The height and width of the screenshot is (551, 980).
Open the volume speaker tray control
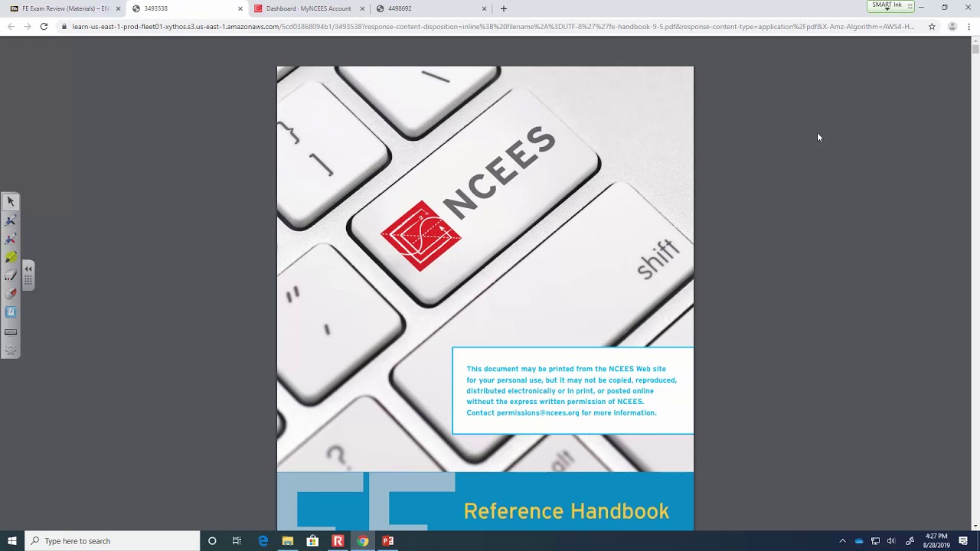click(891, 541)
